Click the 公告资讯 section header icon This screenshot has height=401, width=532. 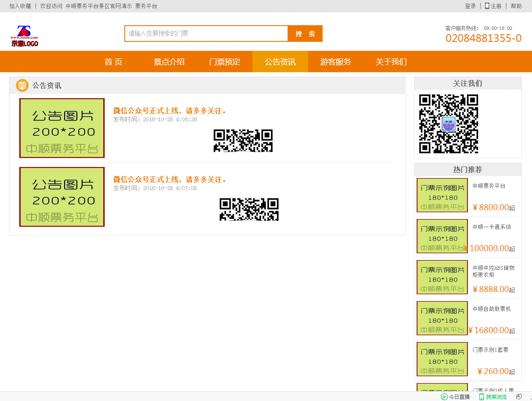click(22, 85)
